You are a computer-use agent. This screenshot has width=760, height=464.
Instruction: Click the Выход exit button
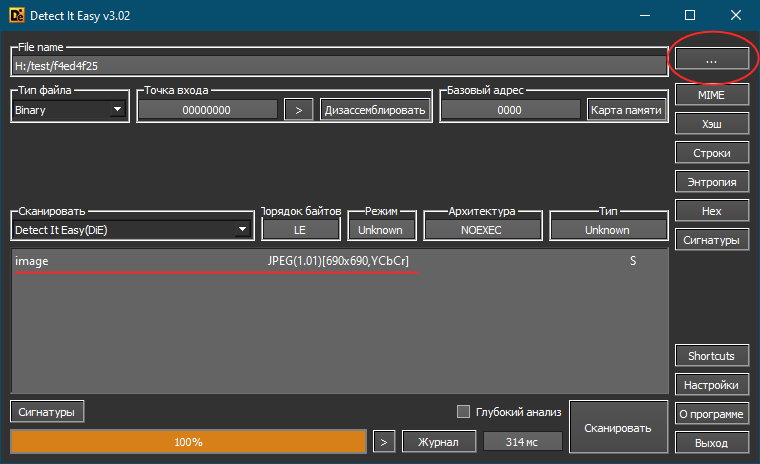point(712,443)
